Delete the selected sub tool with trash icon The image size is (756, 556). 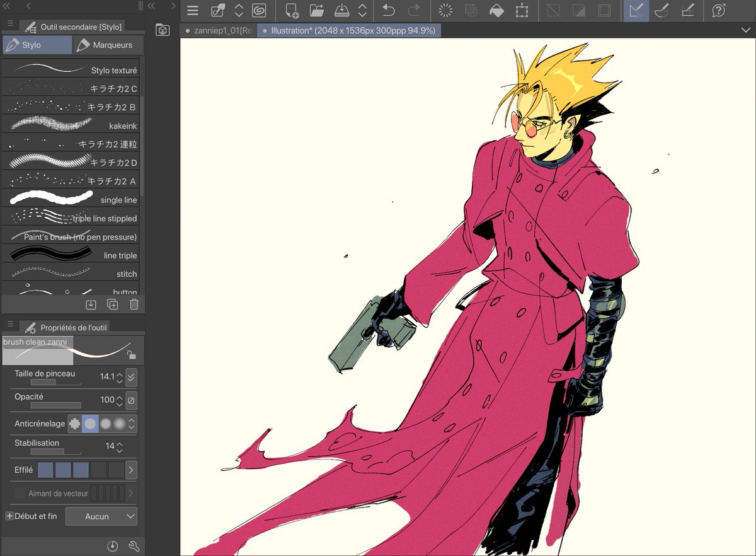point(134,304)
